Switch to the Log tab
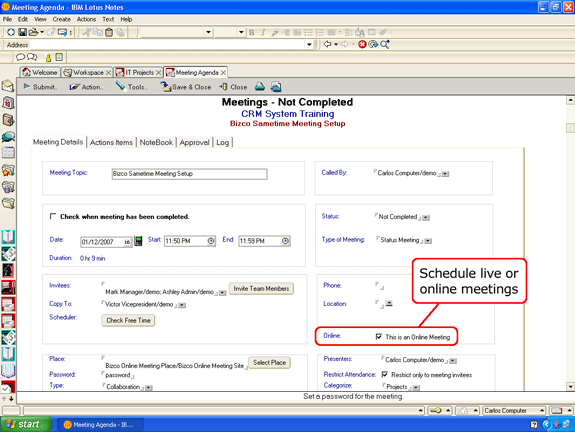Image resolution: width=575 pixels, height=432 pixels. pos(223,142)
